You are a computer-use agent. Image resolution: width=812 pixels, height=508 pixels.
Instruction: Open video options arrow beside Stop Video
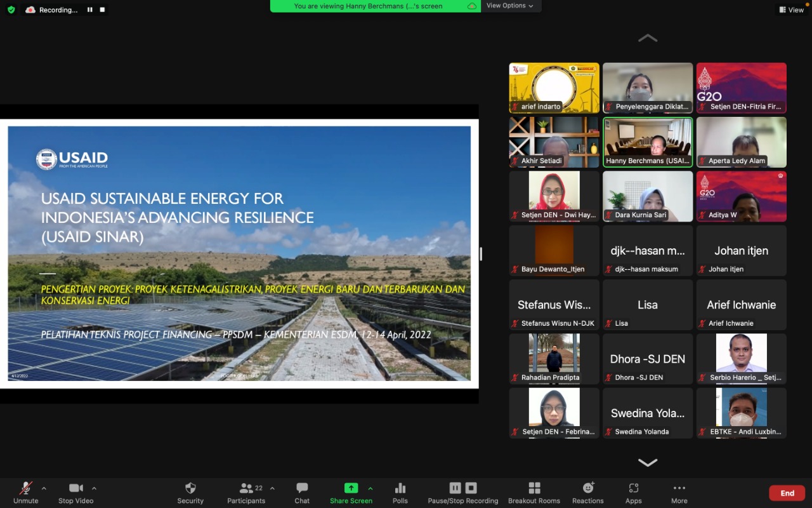(x=94, y=488)
